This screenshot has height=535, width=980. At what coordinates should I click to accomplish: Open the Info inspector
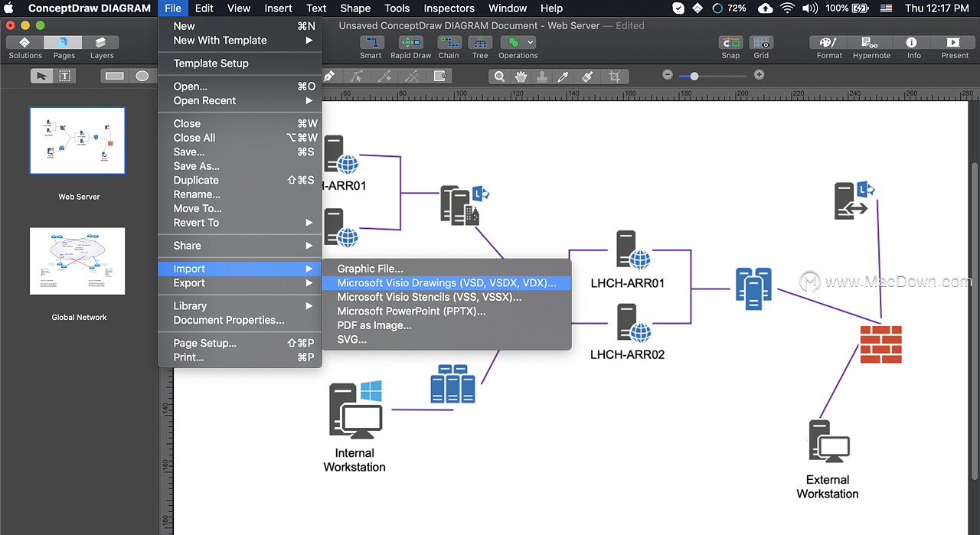pyautogui.click(x=912, y=43)
